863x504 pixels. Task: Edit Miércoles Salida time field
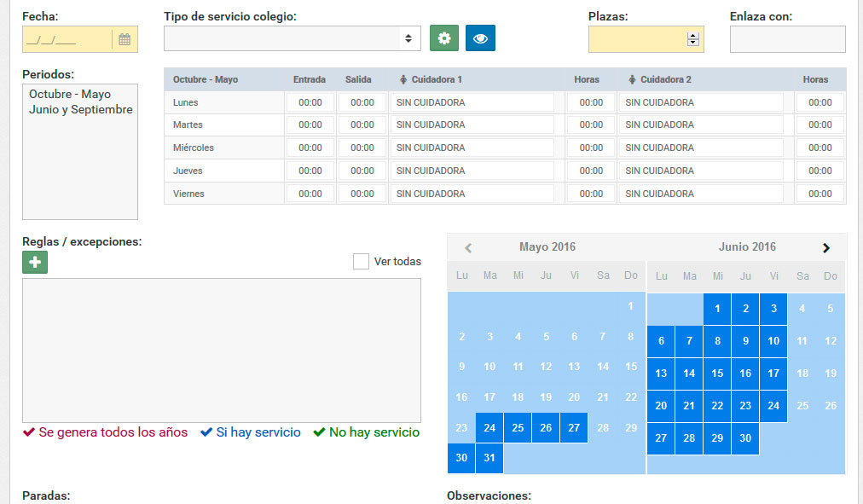362,148
